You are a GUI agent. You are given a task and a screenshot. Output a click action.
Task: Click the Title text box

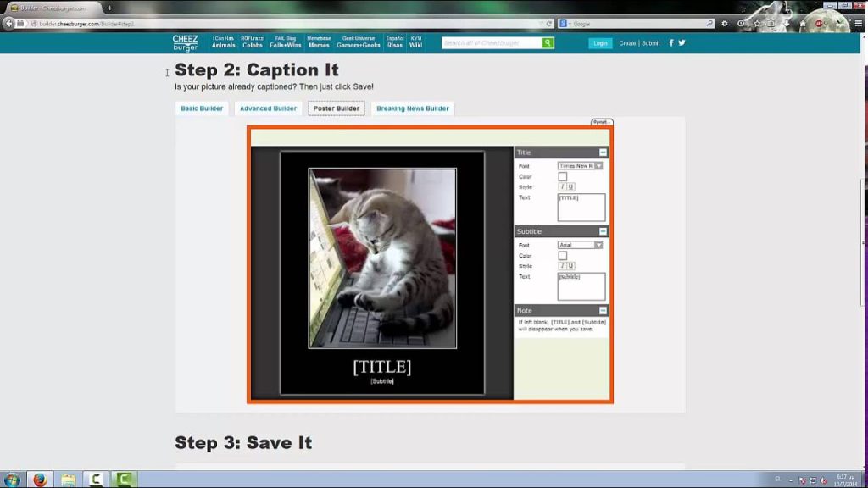click(x=581, y=208)
